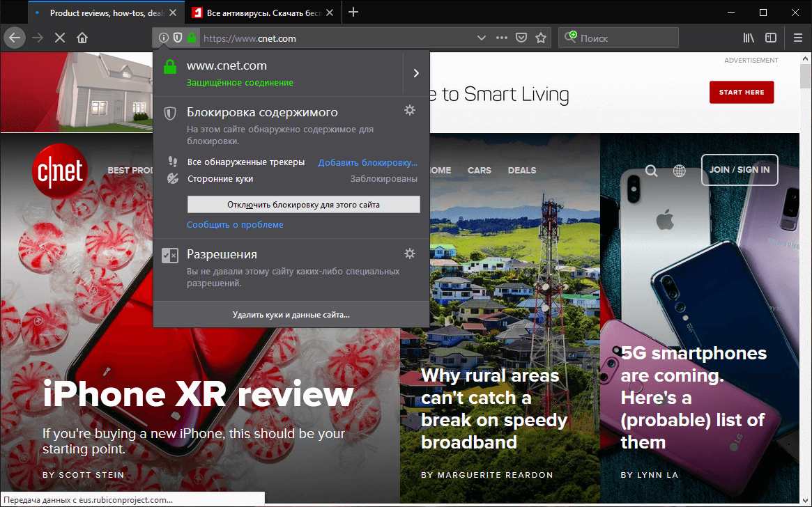Click 'Удалить куки и данные сайта...'
812x507 pixels.
(291, 314)
